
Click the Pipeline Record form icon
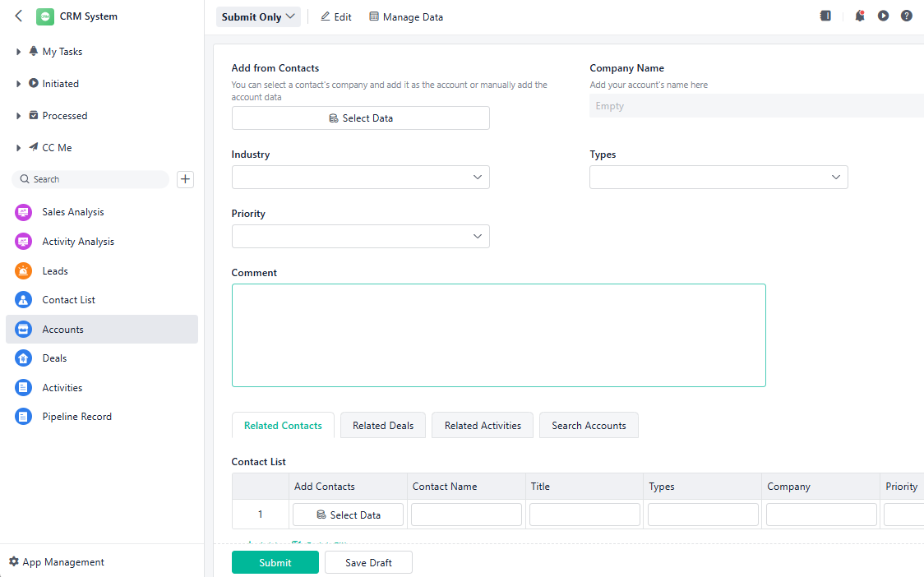23,417
